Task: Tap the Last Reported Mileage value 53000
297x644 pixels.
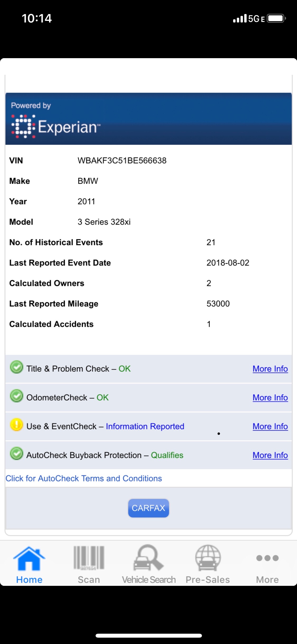Action: point(218,304)
